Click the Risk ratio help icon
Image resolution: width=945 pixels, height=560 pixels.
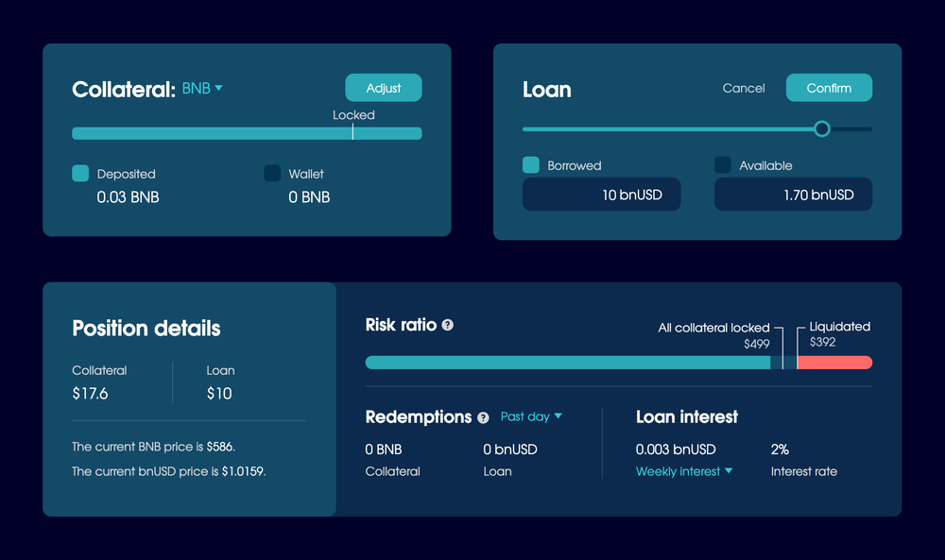click(448, 325)
